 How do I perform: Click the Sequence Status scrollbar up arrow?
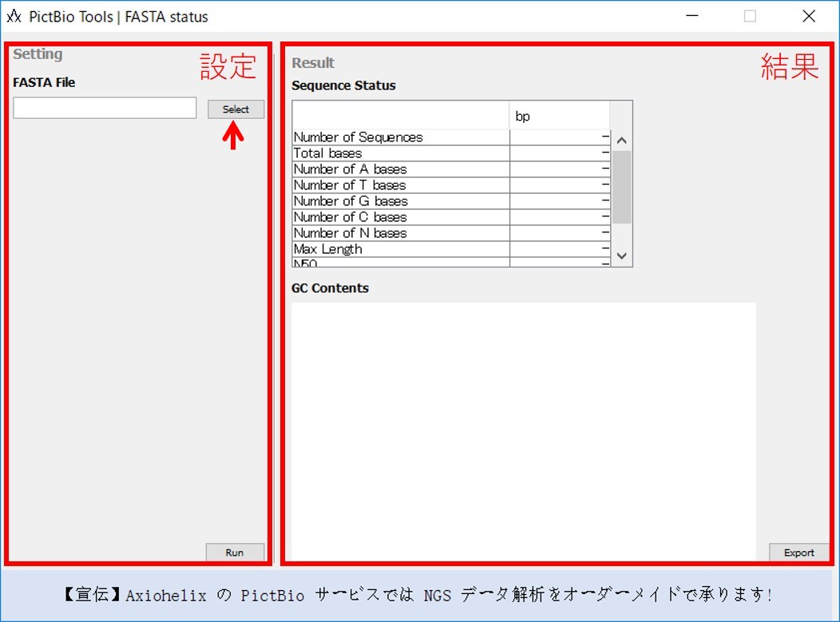click(x=622, y=140)
